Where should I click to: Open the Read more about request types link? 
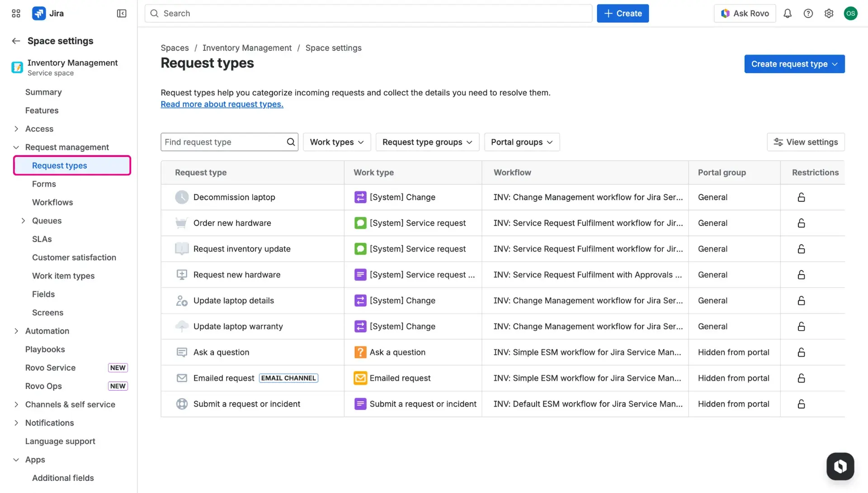click(x=222, y=104)
